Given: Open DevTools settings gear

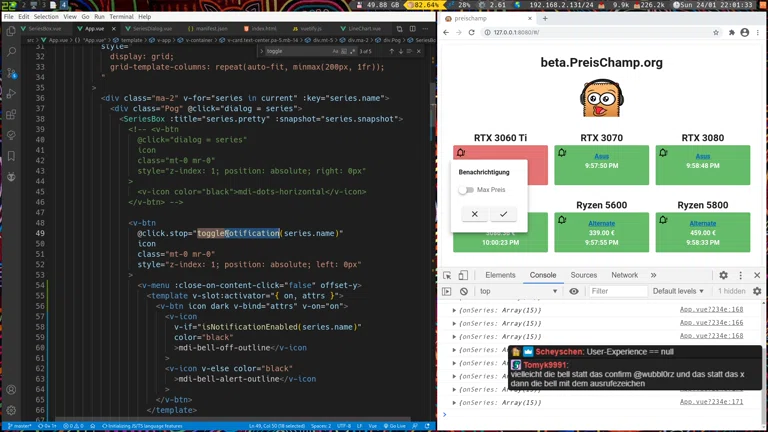Looking at the screenshot, I should 723,275.
